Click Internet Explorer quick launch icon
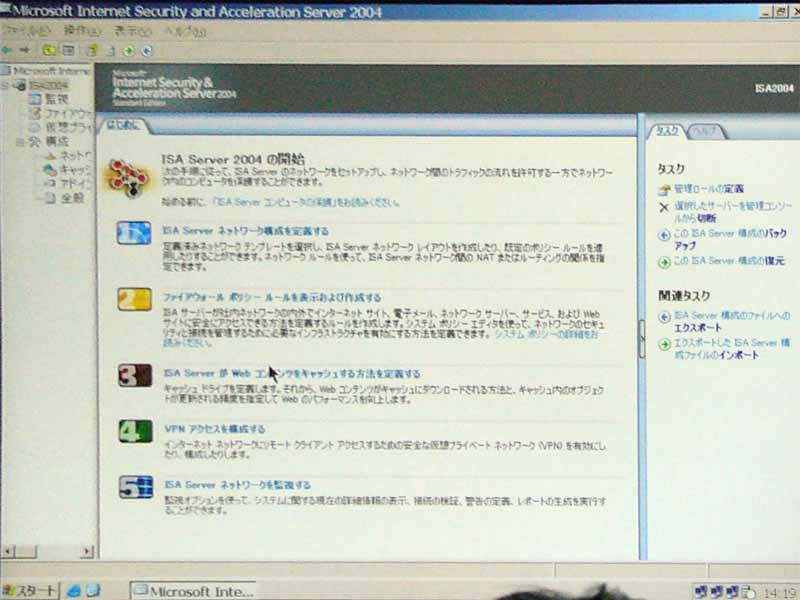The image size is (800, 600). pos(74,591)
